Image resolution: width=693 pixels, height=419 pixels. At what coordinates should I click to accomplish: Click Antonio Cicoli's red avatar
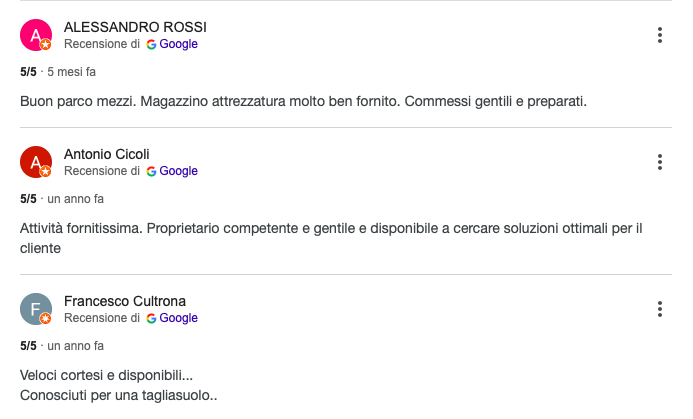36,162
